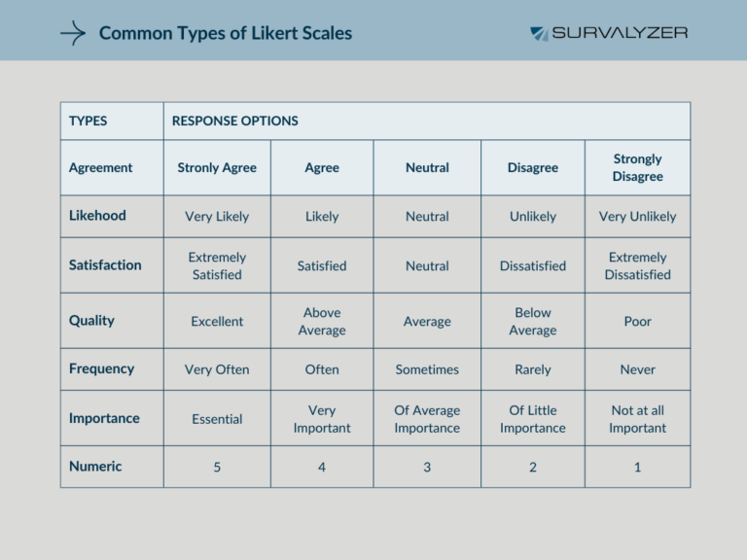Click the numeric value 5 cell
This screenshot has height=560, width=747.
tap(217, 467)
